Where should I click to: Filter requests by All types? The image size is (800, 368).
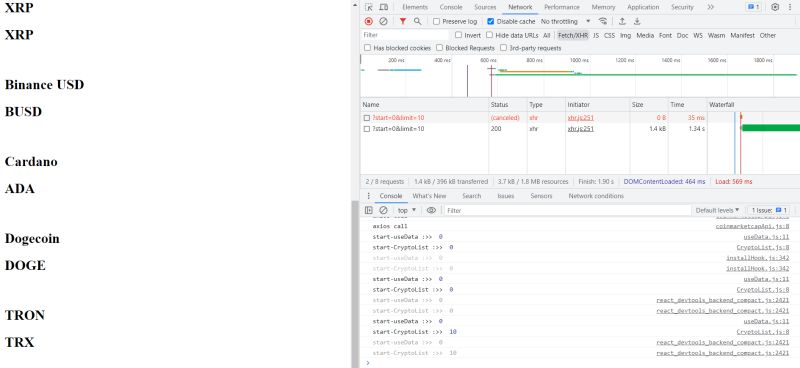click(x=546, y=35)
